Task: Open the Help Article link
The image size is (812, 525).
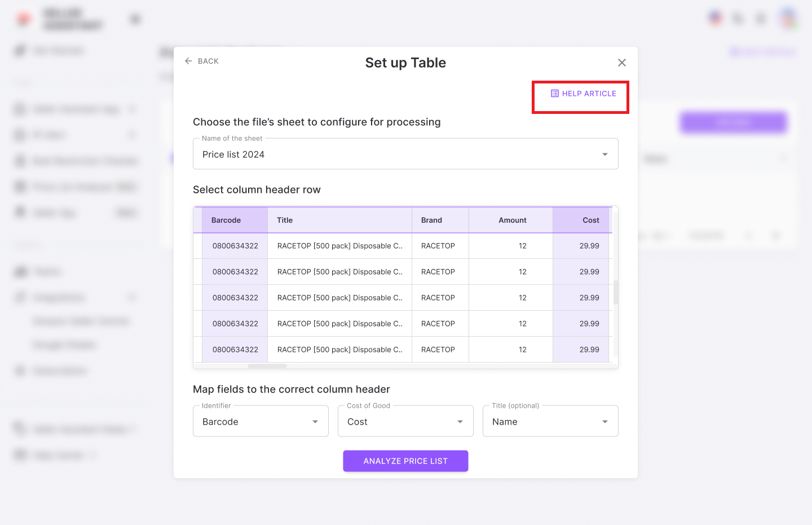Action: (x=589, y=94)
